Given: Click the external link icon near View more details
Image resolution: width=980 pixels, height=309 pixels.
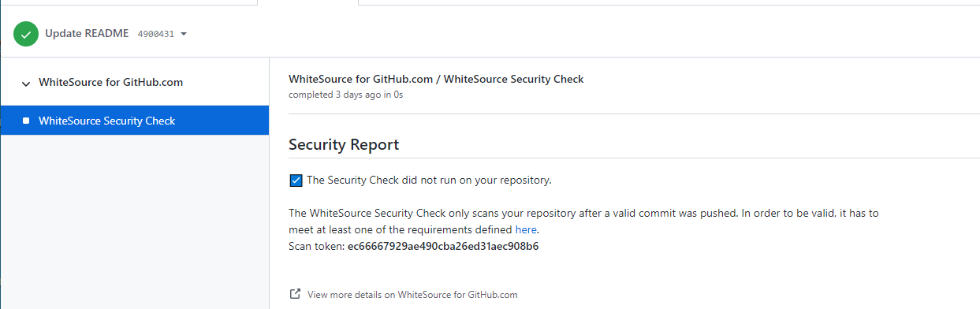Looking at the screenshot, I should [x=296, y=294].
